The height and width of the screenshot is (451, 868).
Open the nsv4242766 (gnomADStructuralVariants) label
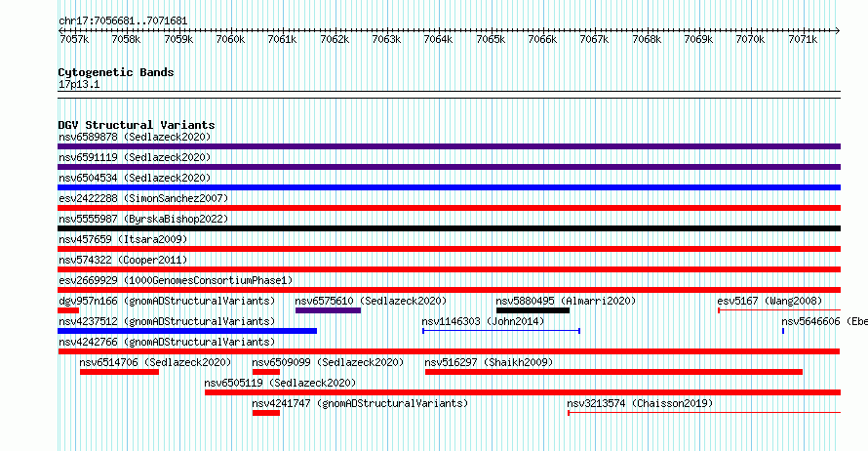(x=167, y=342)
